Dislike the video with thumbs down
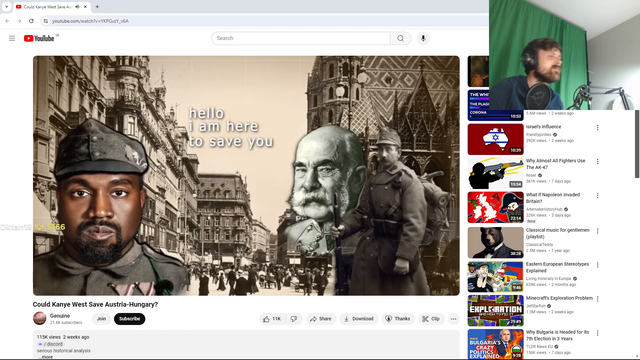Screen dimensions: 640x360 click(294, 319)
